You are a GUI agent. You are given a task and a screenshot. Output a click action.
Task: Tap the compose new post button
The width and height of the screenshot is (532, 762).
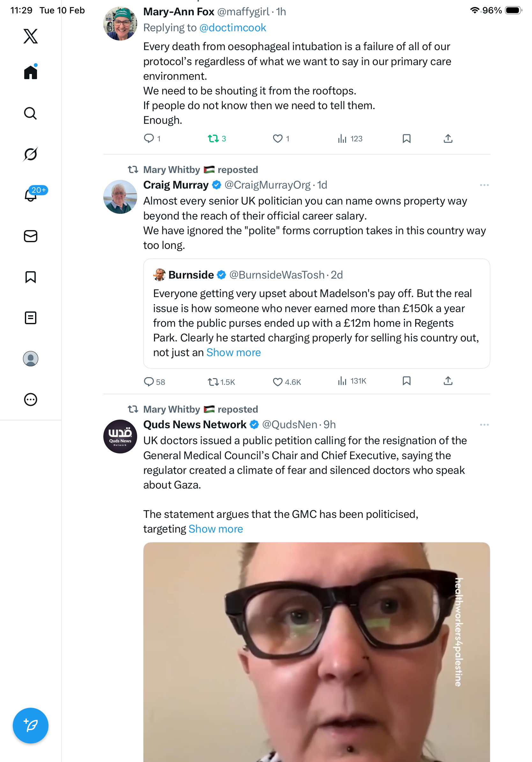(x=31, y=726)
